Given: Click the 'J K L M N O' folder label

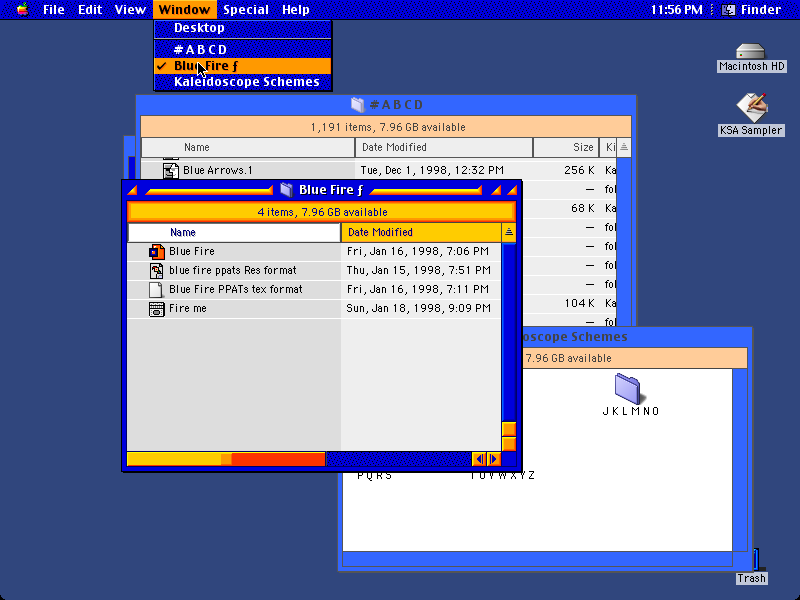Looking at the screenshot, I should pos(631,412).
